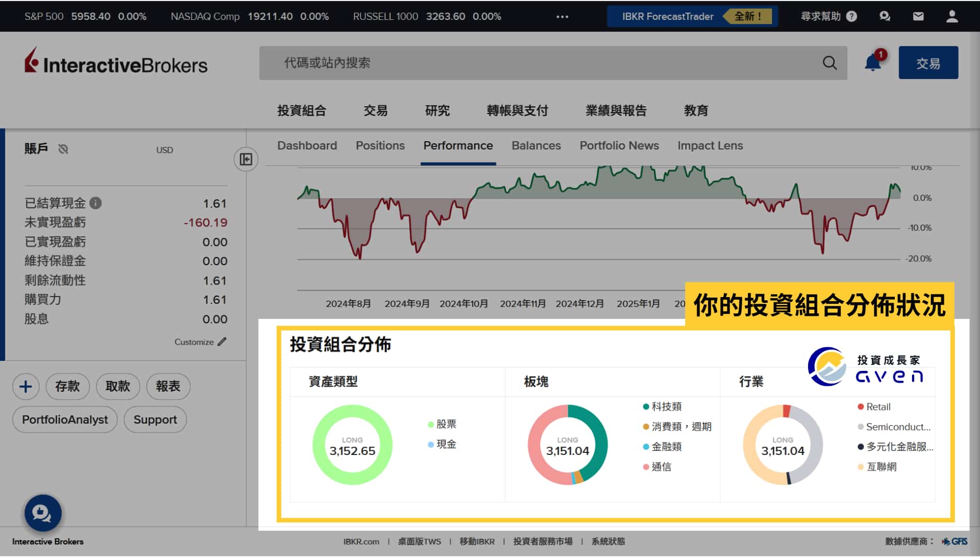Focus the 代碼或站內搜索 search field
This screenshot has height=557, width=980.
pos(553,63)
